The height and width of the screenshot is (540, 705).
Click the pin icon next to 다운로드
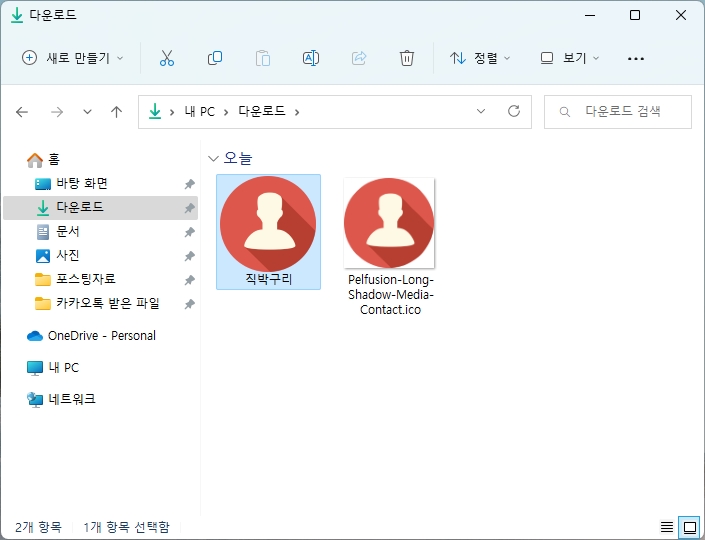click(x=190, y=208)
